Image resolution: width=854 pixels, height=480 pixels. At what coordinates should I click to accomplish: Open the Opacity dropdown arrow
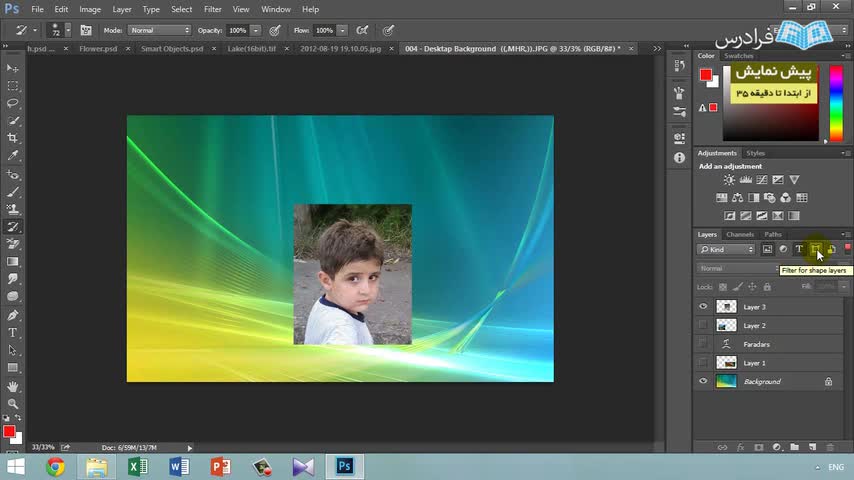click(x=256, y=31)
